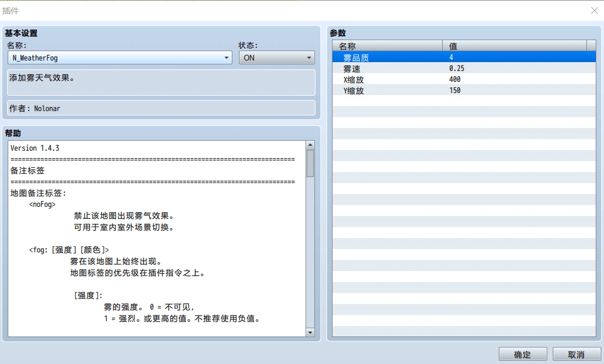
Task: Click the 地图备注标签: line in help
Action: 38,193
